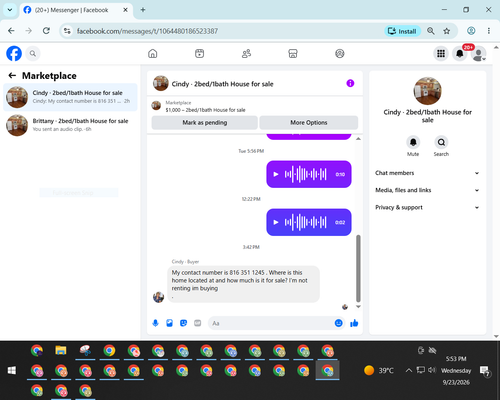Click Cindy's avatar beside her message

(x=158, y=297)
